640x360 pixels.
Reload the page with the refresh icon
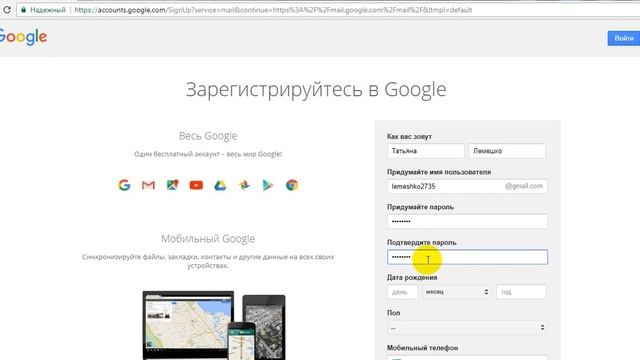tap(7, 9)
